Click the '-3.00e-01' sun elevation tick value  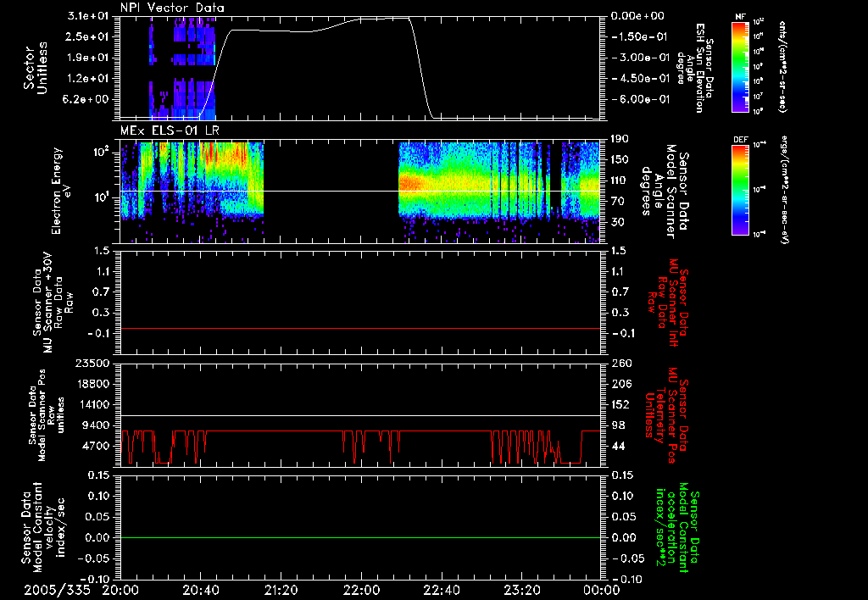639,58
